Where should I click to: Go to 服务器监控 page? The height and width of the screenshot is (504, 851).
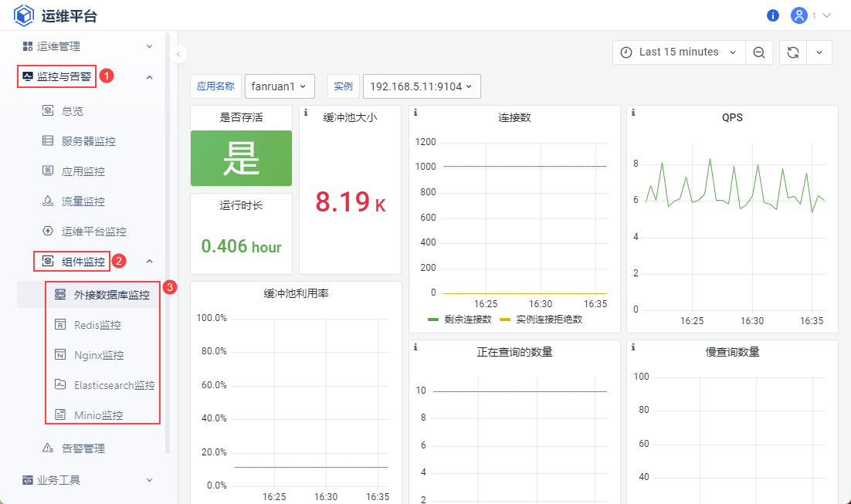click(x=88, y=141)
